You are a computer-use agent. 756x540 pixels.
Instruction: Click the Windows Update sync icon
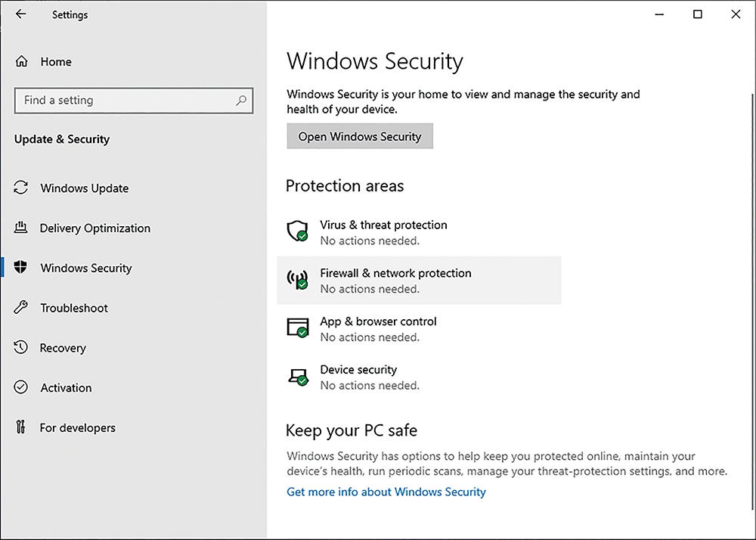pyautogui.click(x=20, y=188)
